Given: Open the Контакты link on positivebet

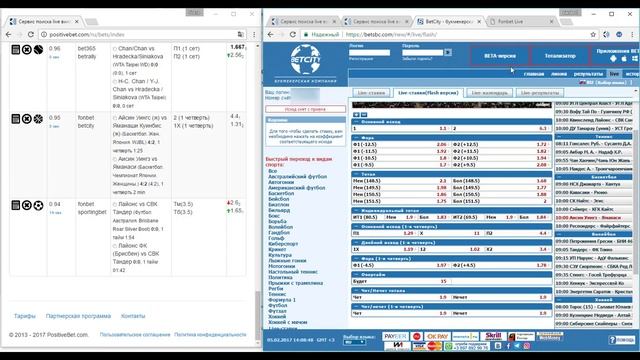Looking at the screenshot, I should (133, 316).
